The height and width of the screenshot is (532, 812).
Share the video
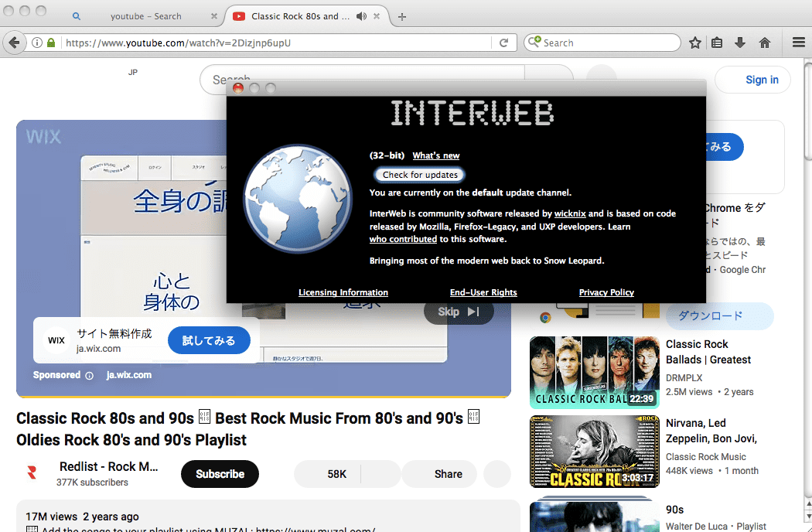point(439,474)
